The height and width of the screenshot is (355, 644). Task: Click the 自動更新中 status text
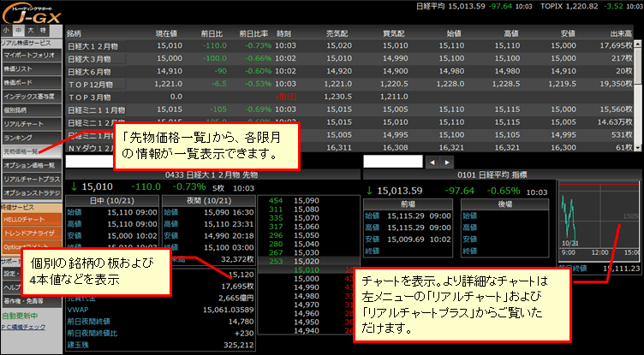click(20, 317)
